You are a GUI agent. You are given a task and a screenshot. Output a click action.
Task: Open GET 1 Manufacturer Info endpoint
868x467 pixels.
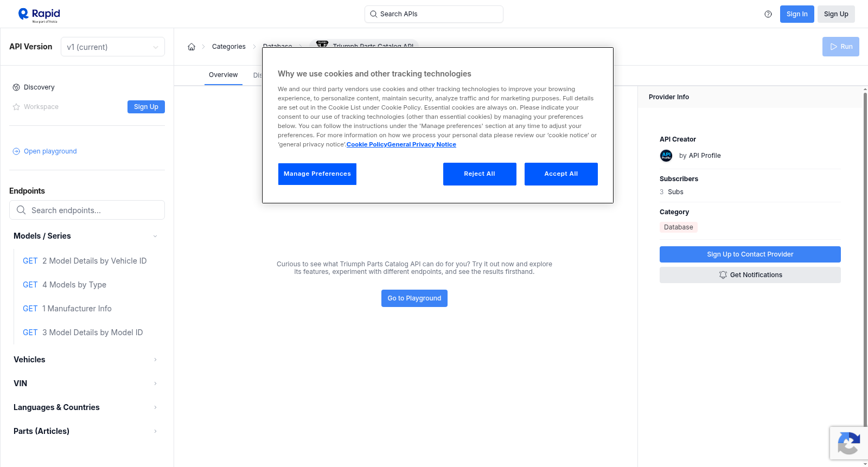[x=67, y=309]
